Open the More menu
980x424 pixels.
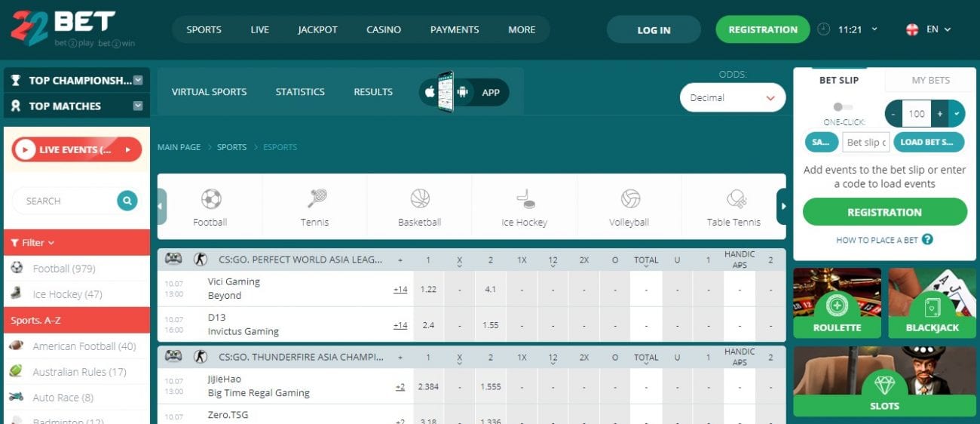point(522,29)
